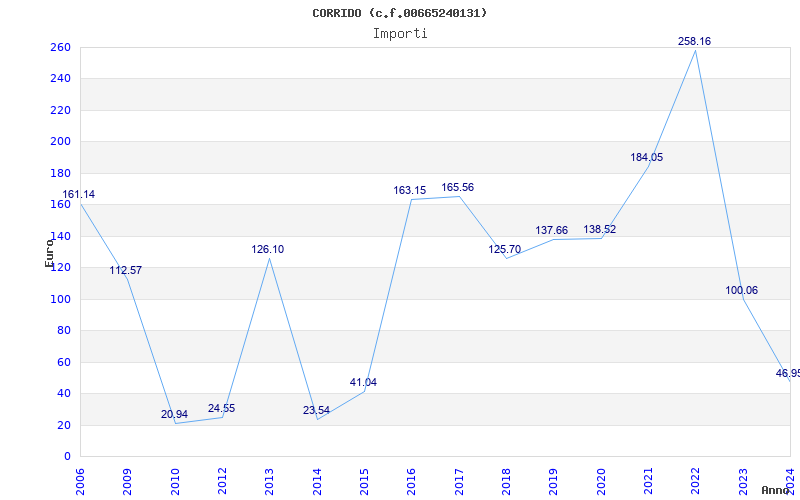Viewport: 800px width, 500px height.
Task: Select the 163.15 data label
Action: 410,190
